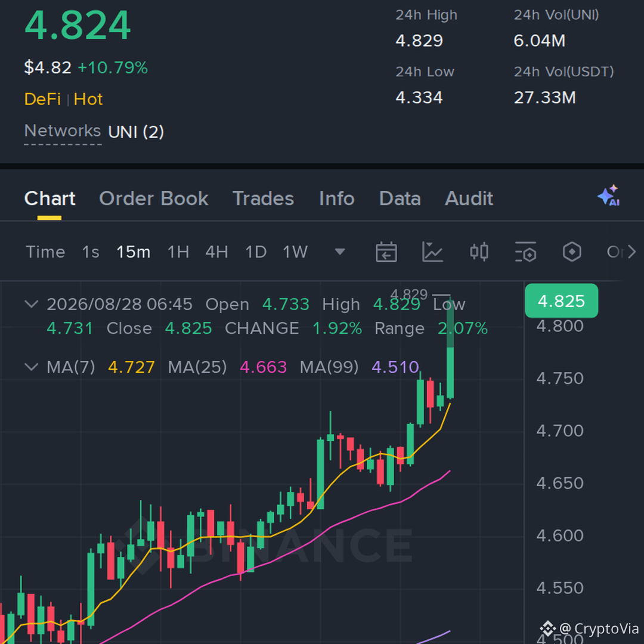Click the 24h Vol(USDT) value 27.33M
This screenshot has height=644, width=644.
pos(545,98)
